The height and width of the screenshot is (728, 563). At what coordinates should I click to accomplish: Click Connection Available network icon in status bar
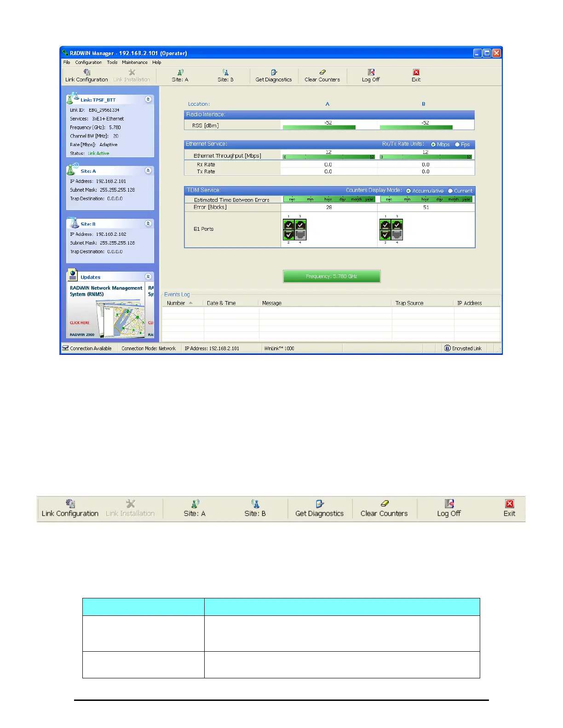coord(65,348)
